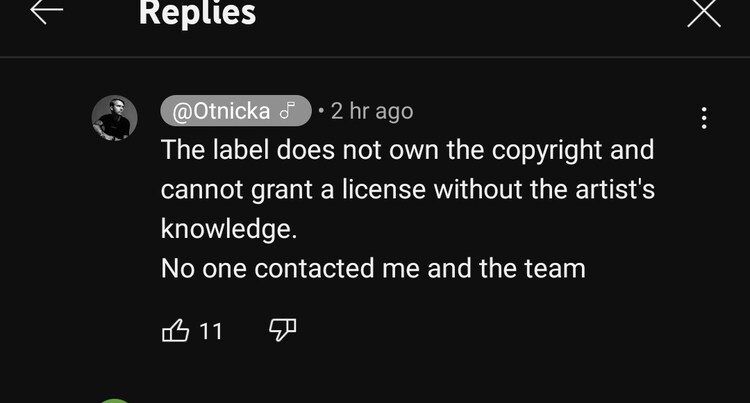
Task: Click the "No one contacted me" line
Action: click(x=373, y=268)
